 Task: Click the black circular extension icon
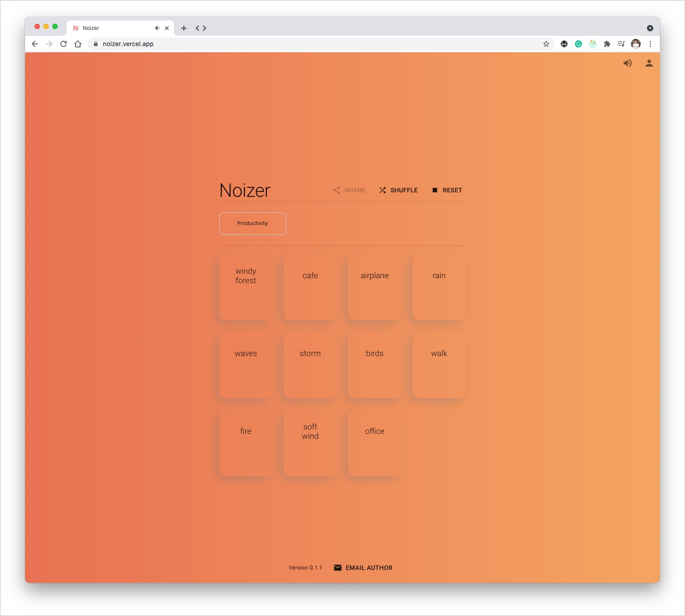tap(564, 44)
